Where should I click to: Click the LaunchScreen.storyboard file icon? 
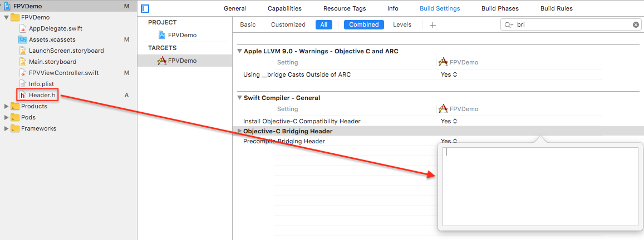point(23,51)
